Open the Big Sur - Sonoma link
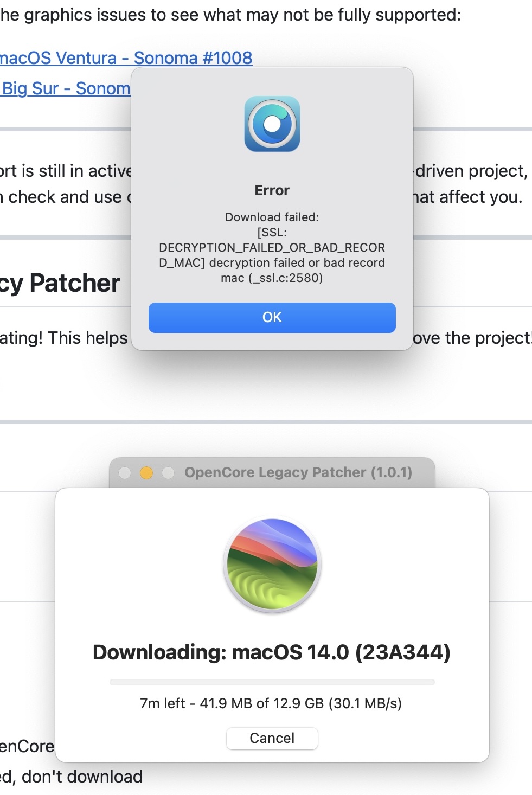The image size is (532, 795). pos(66,88)
